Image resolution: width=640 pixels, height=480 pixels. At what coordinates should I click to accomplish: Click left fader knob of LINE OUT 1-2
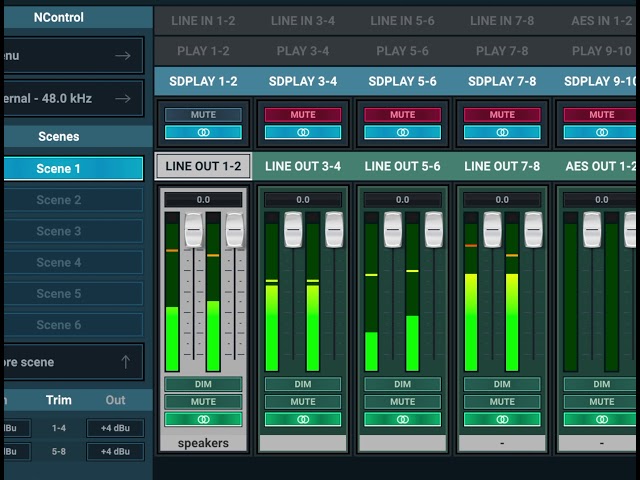pyautogui.click(x=193, y=230)
